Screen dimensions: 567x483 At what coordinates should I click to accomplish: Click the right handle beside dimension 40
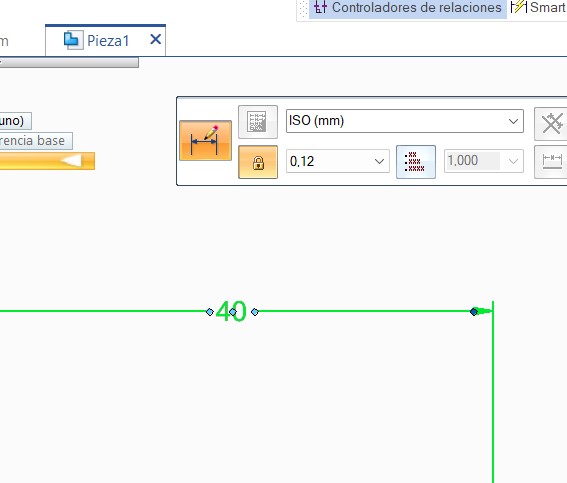coord(255,312)
